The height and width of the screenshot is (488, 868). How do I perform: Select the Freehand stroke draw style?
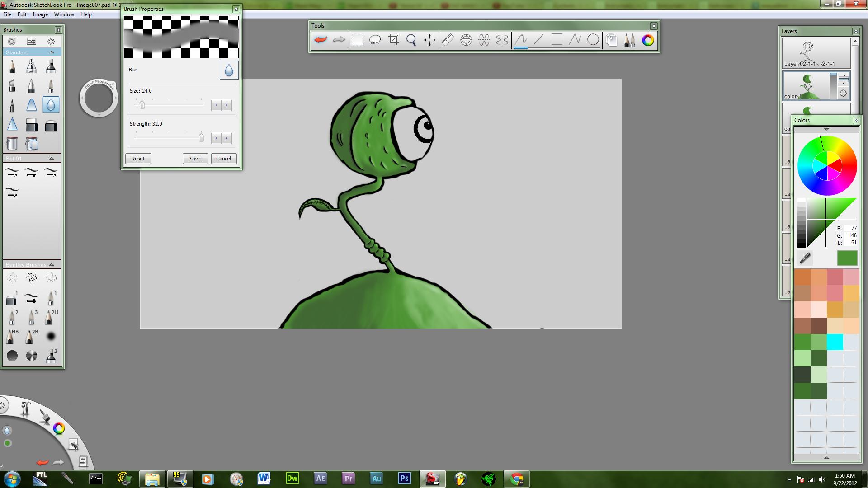(521, 40)
